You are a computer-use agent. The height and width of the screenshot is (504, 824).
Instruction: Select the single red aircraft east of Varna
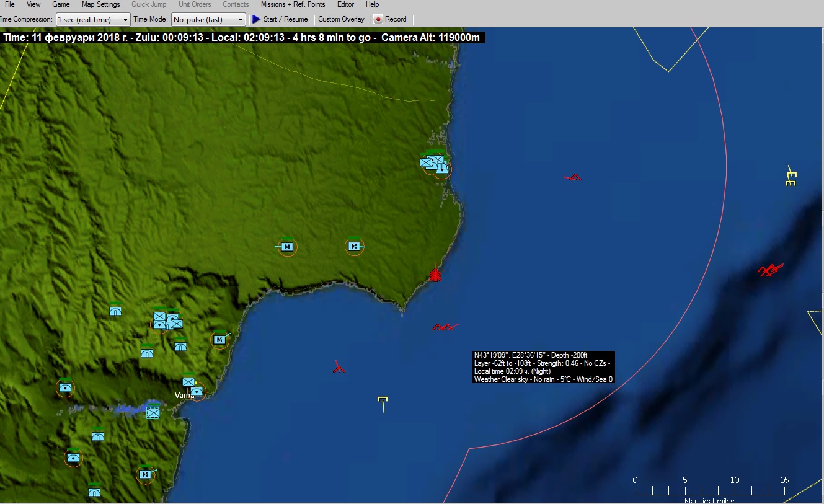click(x=339, y=366)
